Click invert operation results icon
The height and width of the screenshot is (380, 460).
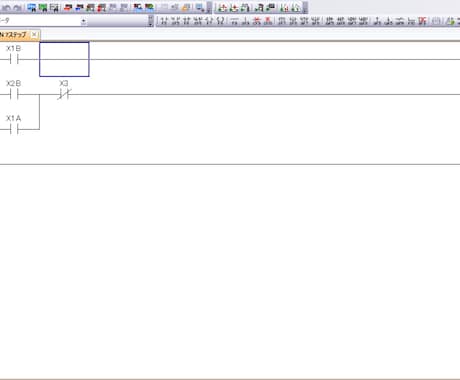pos(400,21)
